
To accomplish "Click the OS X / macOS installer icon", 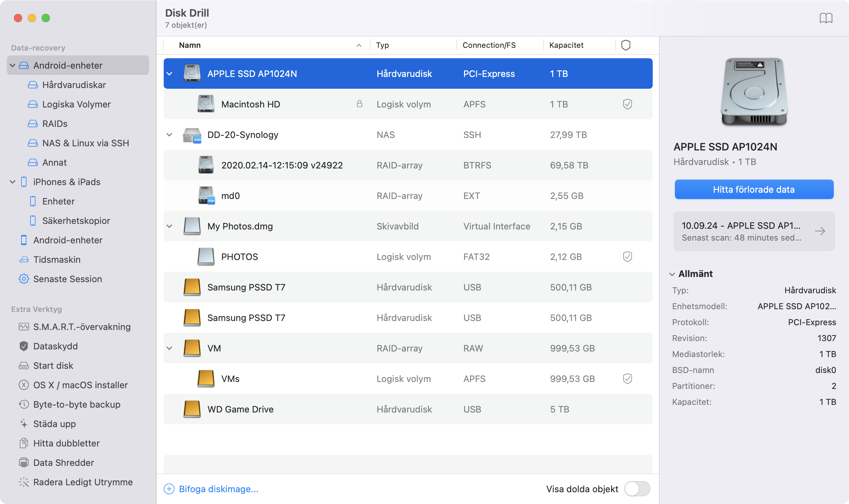I will (23, 385).
